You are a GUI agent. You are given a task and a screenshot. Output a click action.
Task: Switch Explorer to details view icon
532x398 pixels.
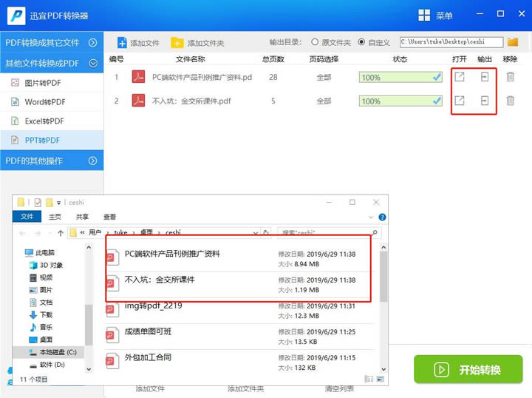(x=369, y=379)
